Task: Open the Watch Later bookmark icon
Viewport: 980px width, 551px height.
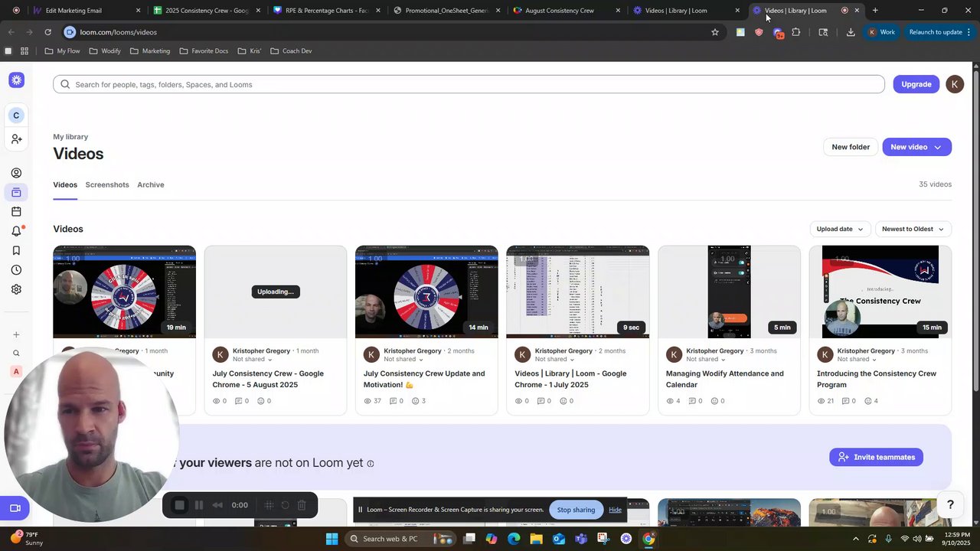Action: click(16, 250)
